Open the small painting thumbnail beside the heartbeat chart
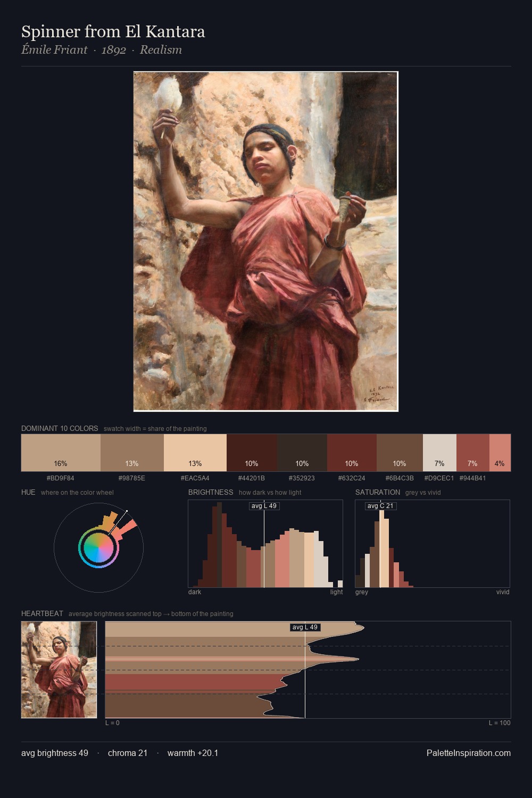This screenshot has width=532, height=798. coord(59,670)
